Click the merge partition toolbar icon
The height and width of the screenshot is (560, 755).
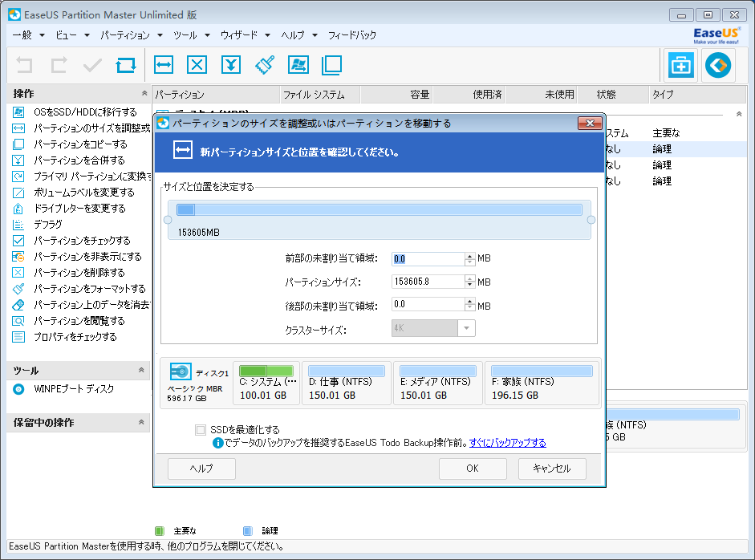pos(230,65)
